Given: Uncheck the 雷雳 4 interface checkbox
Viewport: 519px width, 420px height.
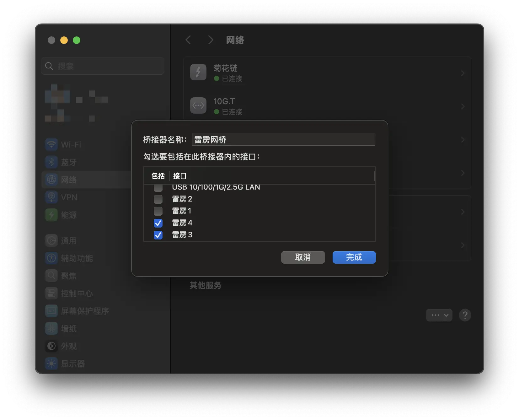Looking at the screenshot, I should tap(158, 223).
